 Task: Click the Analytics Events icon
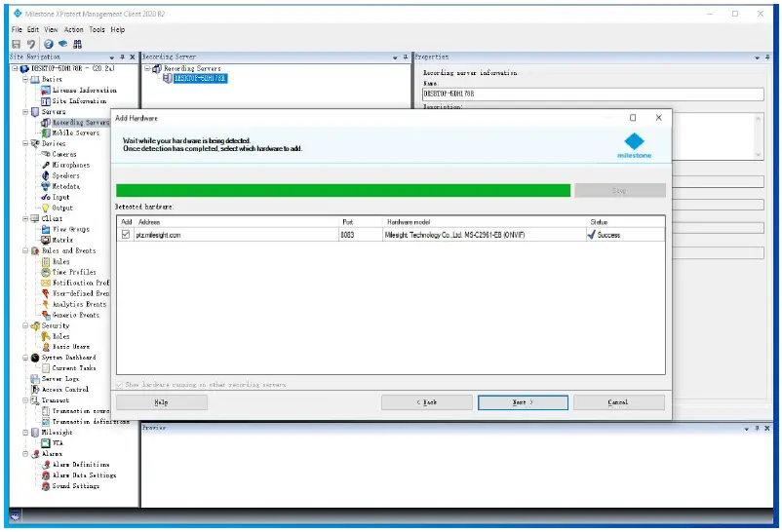coord(46,304)
